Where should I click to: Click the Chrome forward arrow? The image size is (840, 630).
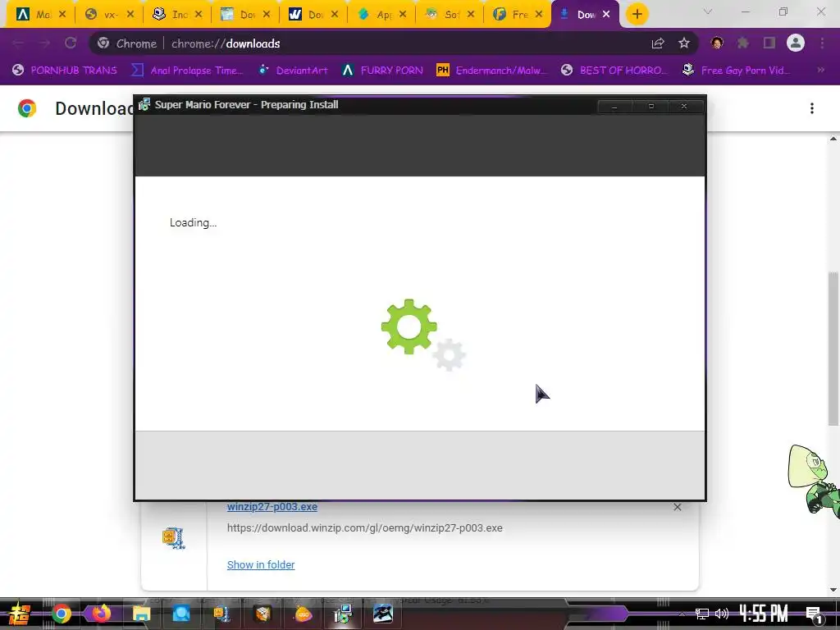(x=44, y=43)
